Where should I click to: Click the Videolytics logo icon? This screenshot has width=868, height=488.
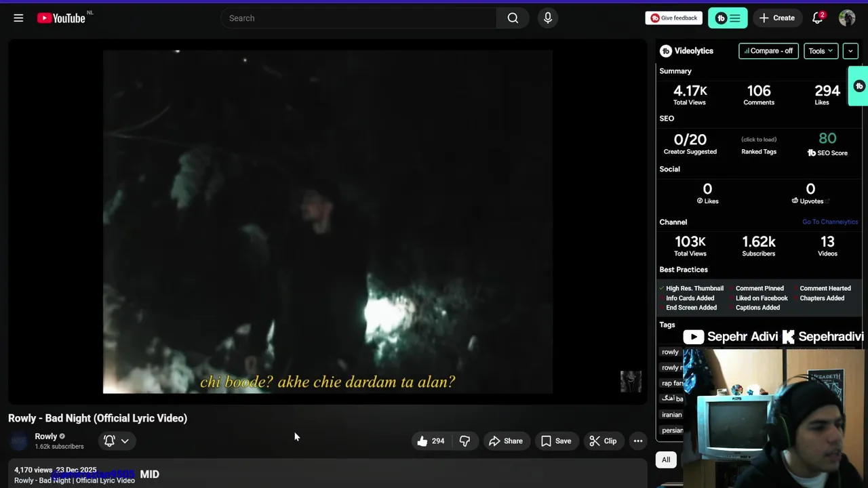coord(666,51)
